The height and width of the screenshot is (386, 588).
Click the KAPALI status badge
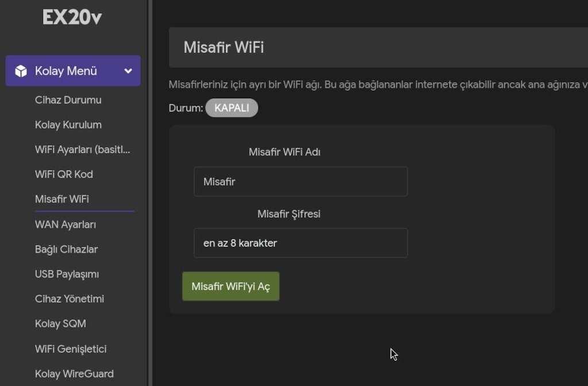232,107
